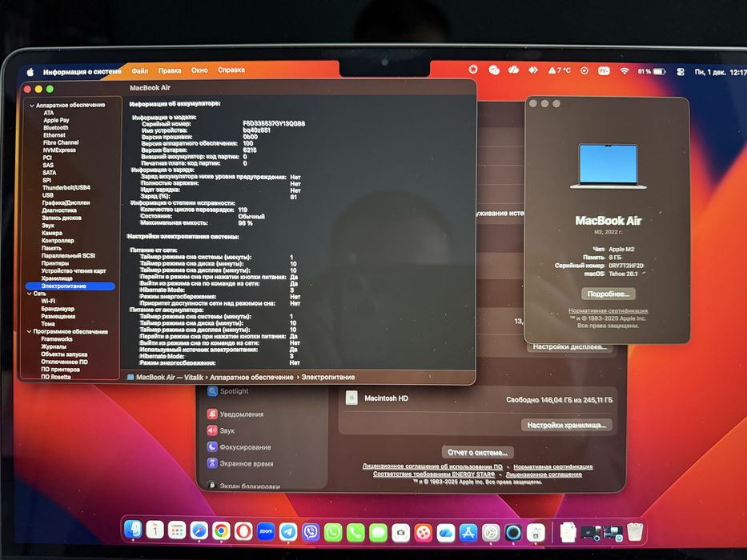This screenshot has width=747, height=560.
Task: Select Frameworks in the sidebar
Action: click(x=57, y=339)
